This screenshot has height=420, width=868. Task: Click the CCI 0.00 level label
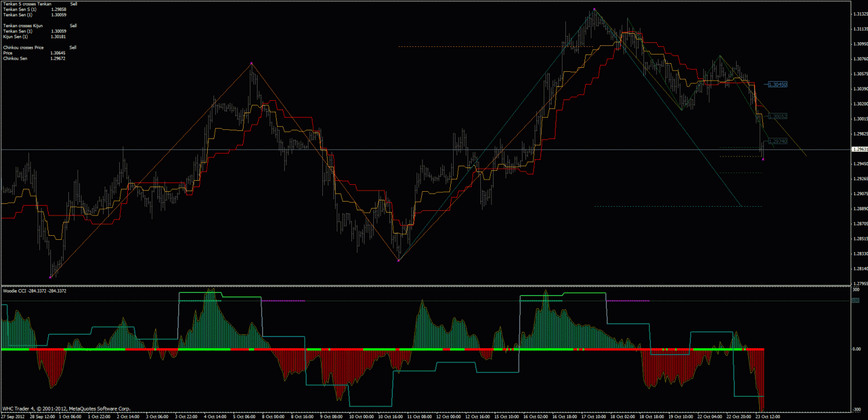[856, 349]
